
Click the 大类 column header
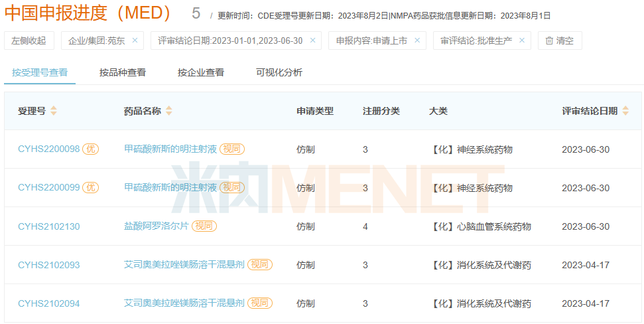[x=438, y=111]
